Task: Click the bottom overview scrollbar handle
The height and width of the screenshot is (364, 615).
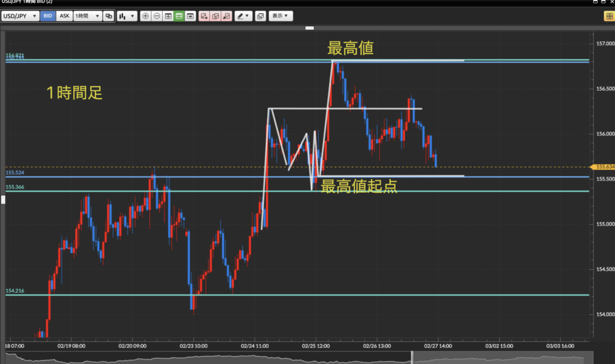Action: (412, 357)
